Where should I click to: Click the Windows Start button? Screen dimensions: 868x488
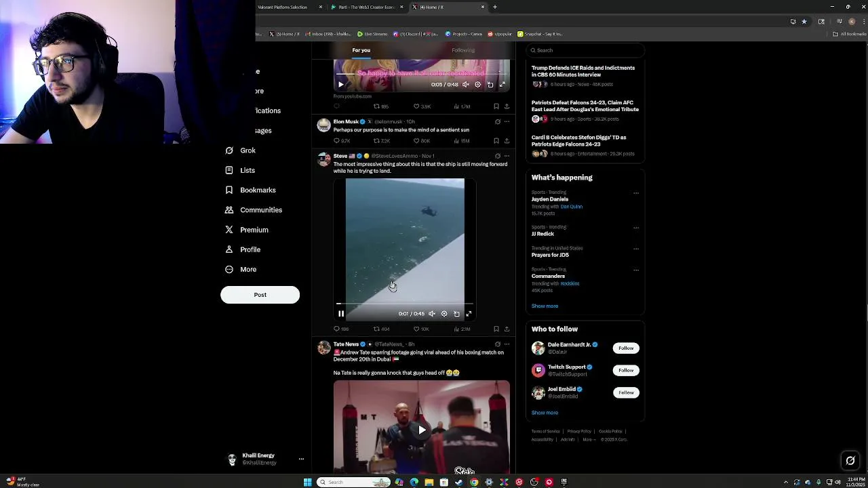click(307, 482)
